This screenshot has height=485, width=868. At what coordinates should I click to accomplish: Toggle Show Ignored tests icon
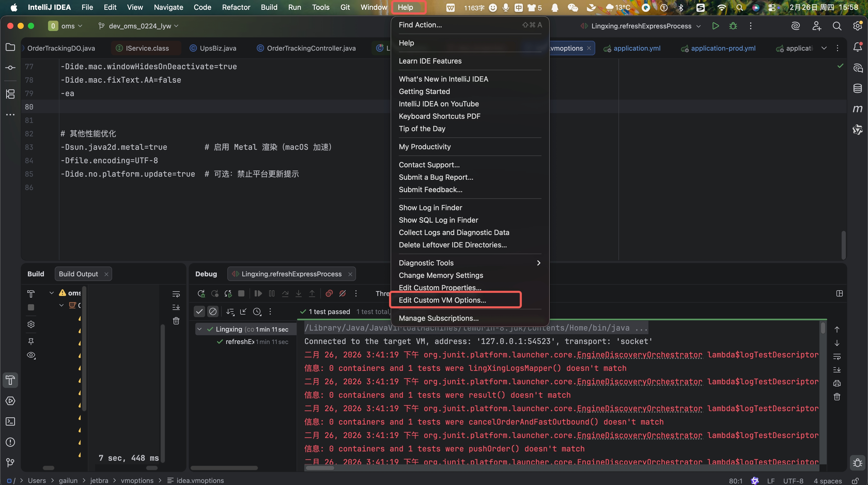213,311
